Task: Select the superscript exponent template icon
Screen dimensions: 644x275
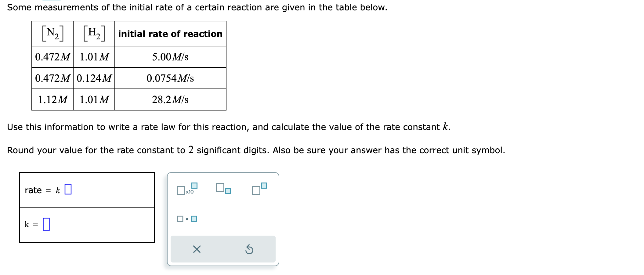Action: (259, 189)
